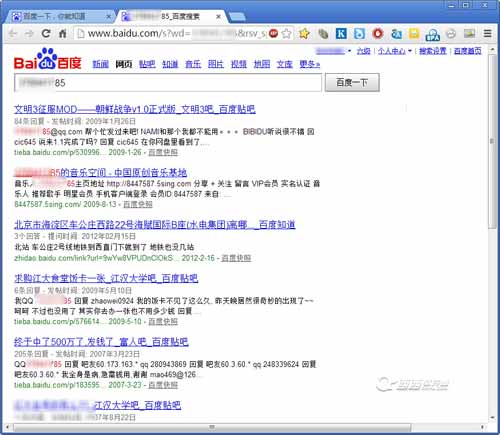This screenshot has height=435, width=500.
Task: Reload the Baidu results page
Action: [46, 33]
